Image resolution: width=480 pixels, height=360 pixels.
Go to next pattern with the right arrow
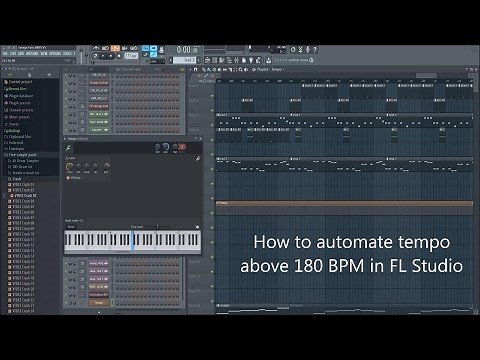(198, 60)
